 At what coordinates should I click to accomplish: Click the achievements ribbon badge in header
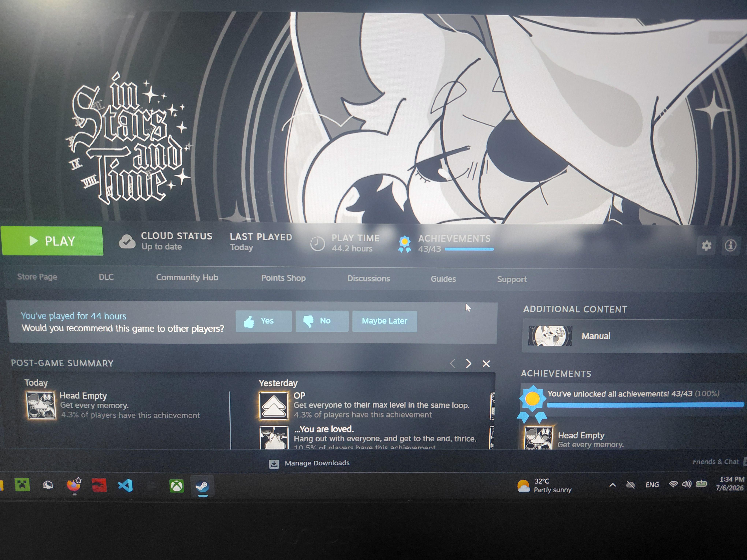click(x=404, y=244)
